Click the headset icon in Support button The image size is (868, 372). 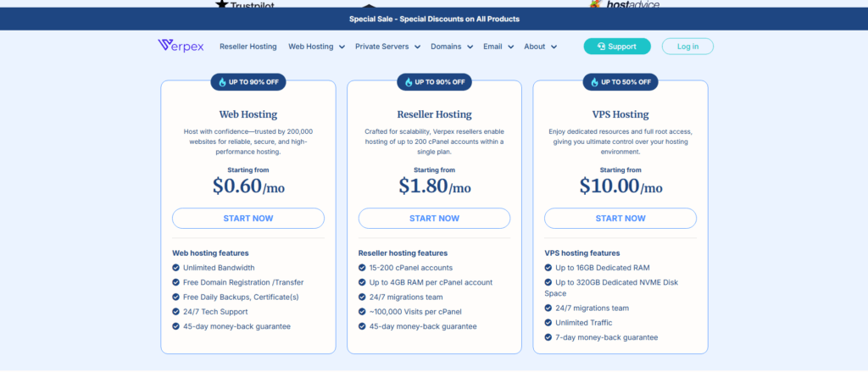point(601,47)
